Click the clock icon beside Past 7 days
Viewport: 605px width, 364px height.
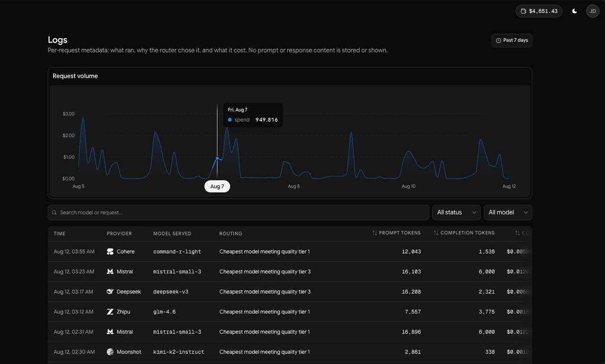click(x=498, y=40)
